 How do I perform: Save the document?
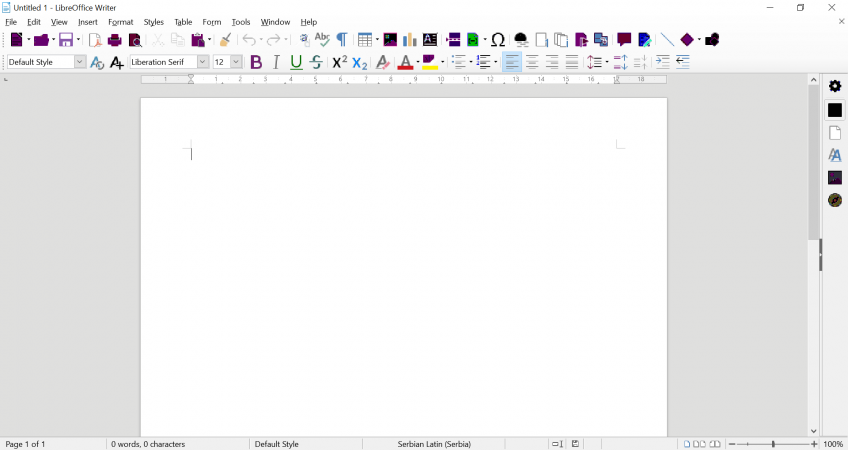coord(66,39)
